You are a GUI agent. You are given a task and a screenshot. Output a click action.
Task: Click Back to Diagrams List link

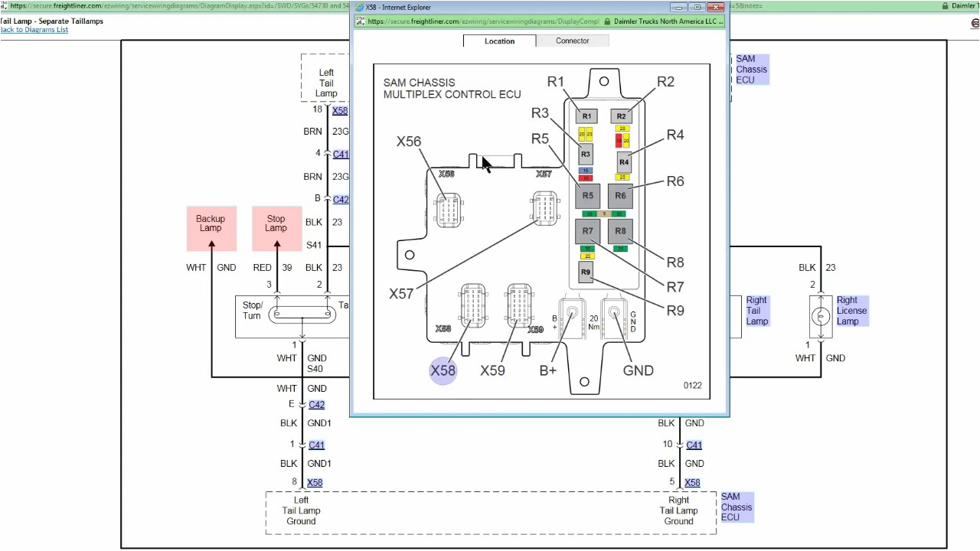click(x=34, y=30)
